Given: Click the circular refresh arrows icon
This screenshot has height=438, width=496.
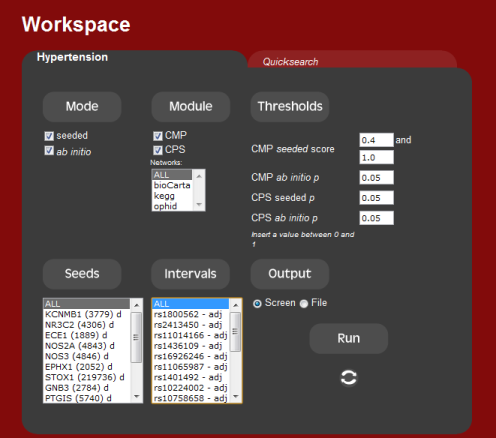Looking at the screenshot, I should [349, 378].
